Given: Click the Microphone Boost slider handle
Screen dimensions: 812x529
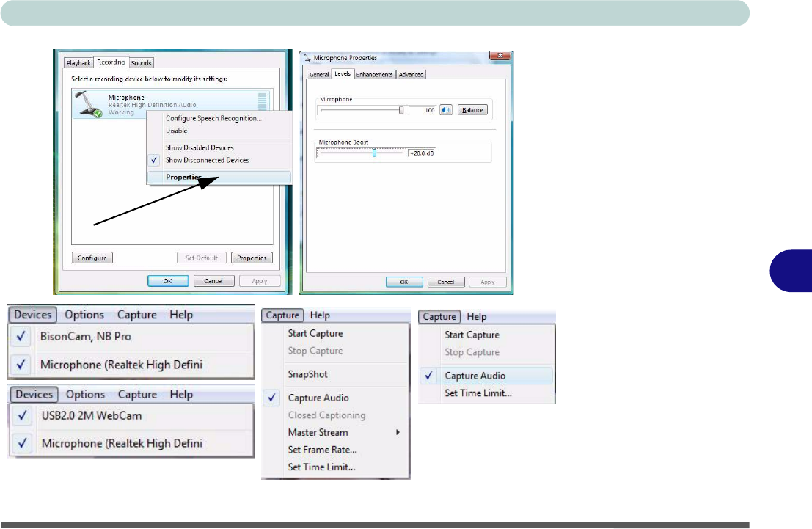Looking at the screenshot, I should (x=374, y=153).
